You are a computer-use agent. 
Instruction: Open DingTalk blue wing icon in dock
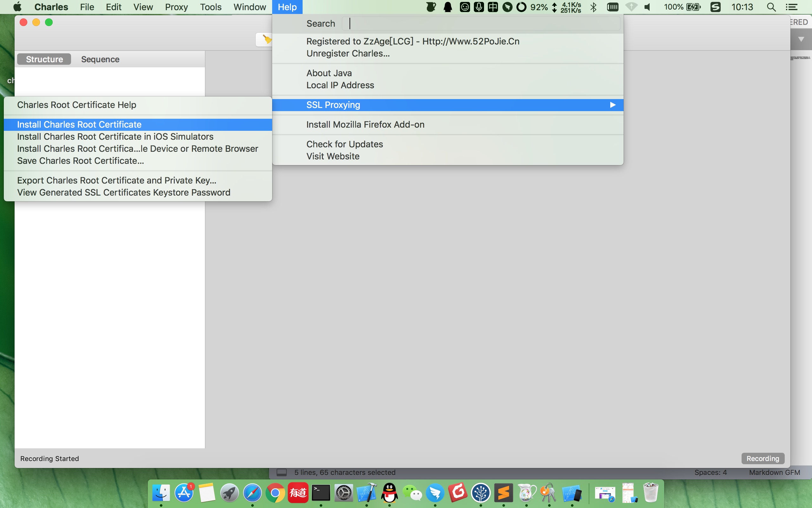(x=435, y=493)
